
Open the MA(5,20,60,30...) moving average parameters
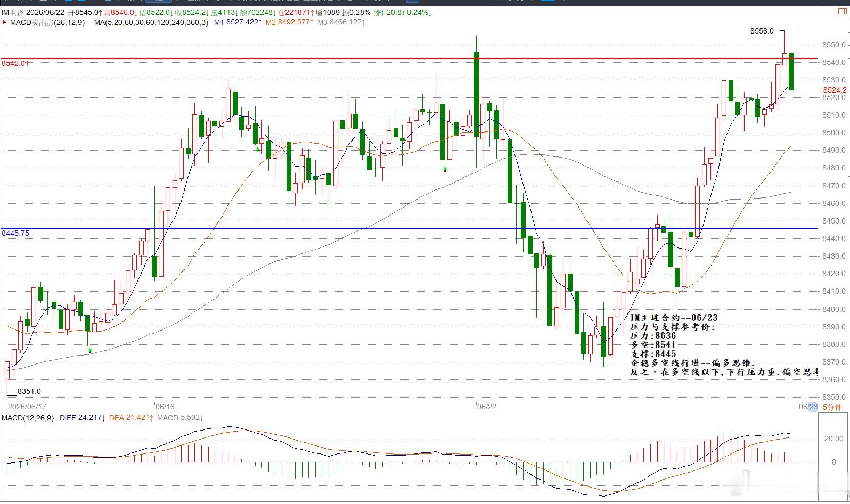click(151, 22)
